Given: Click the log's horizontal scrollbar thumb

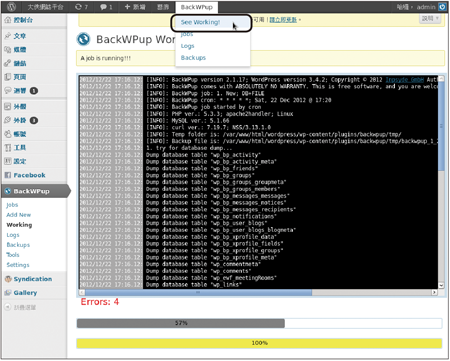Looking at the screenshot, I should pos(198,292).
